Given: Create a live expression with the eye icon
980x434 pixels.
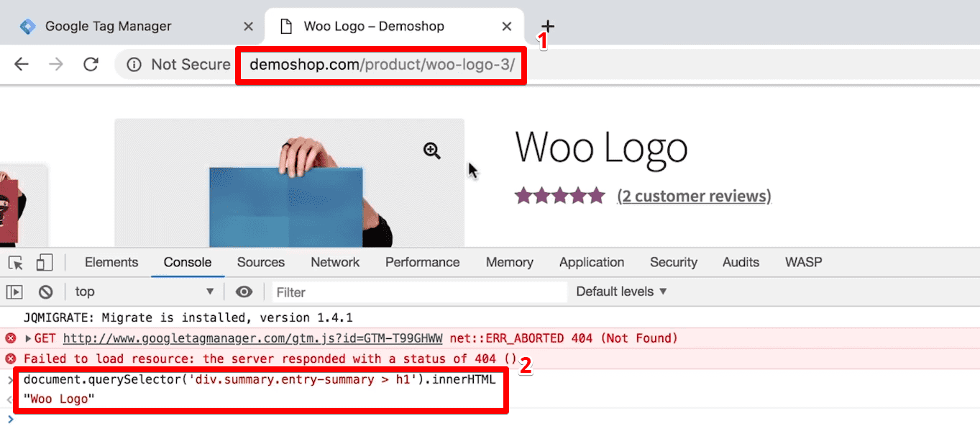Looking at the screenshot, I should click(x=244, y=291).
